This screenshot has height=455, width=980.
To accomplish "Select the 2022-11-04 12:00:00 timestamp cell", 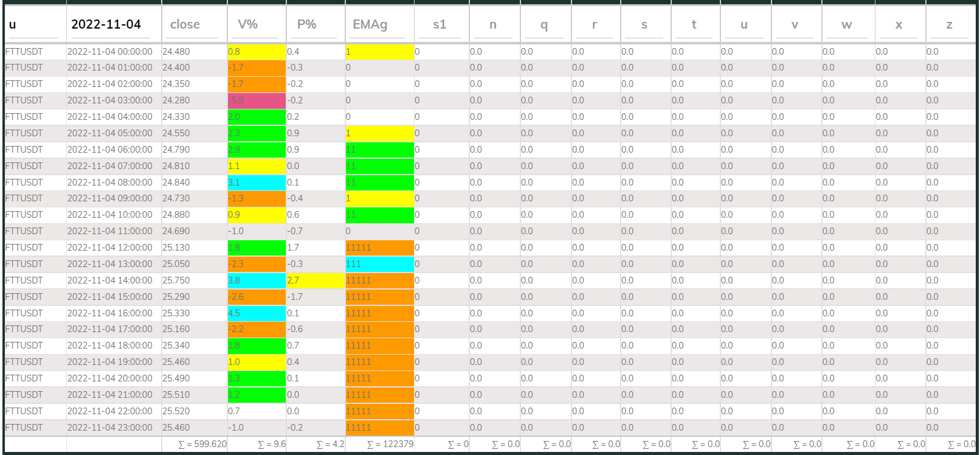I will click(112, 248).
